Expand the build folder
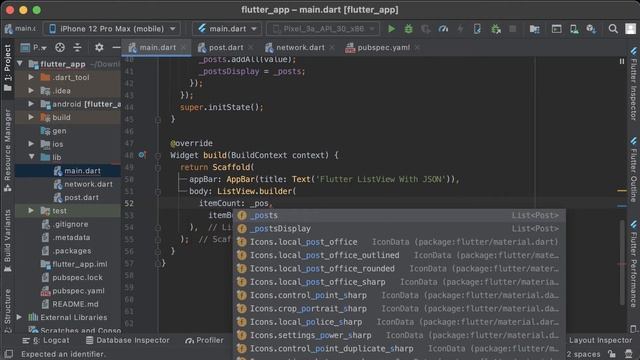 point(31,117)
